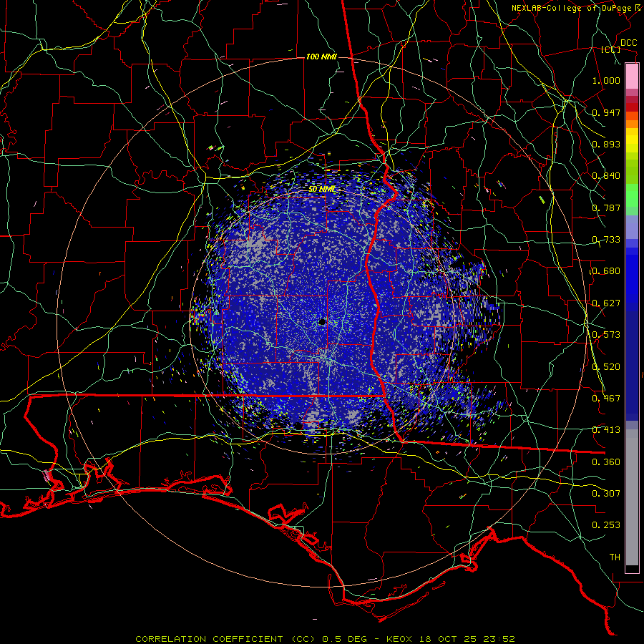Select the 0.840 legend value
This screenshot has height=644, width=644.
coord(606,176)
